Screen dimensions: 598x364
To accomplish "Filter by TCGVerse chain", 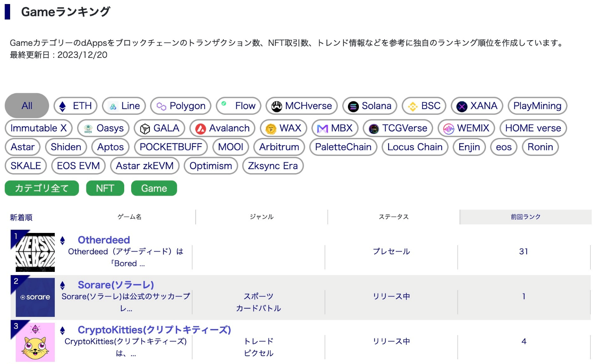I will (398, 128).
